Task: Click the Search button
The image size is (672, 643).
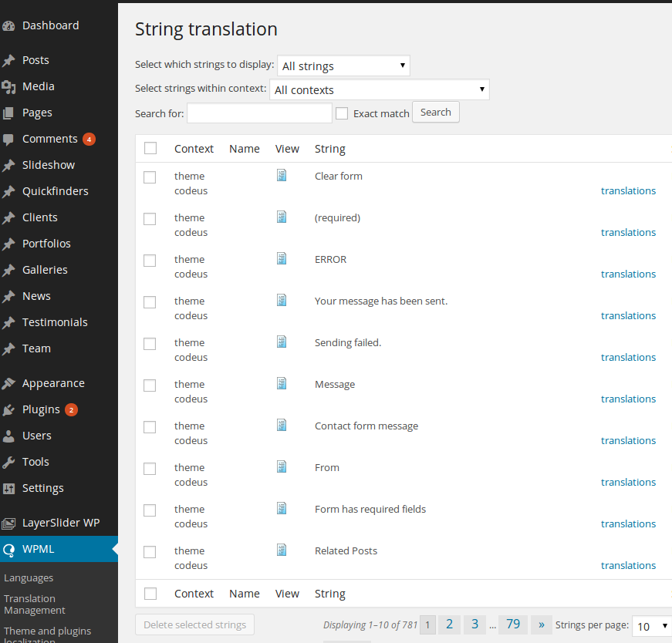Action: [x=436, y=113]
